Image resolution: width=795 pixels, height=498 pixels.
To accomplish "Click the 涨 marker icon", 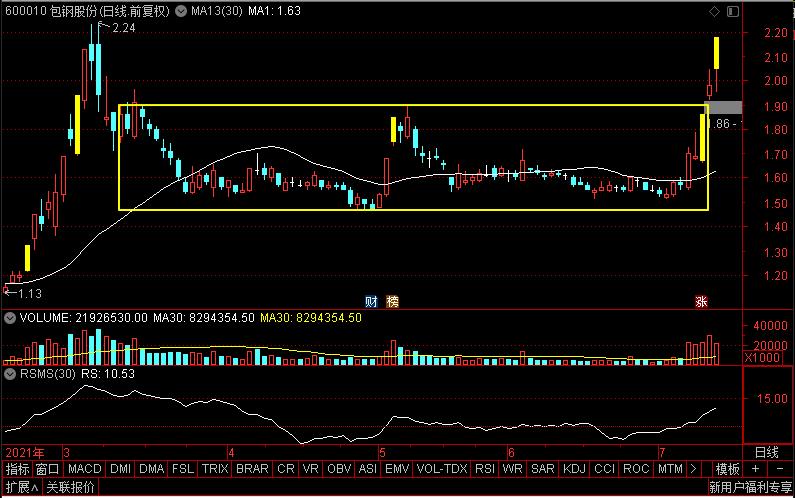I will (701, 302).
